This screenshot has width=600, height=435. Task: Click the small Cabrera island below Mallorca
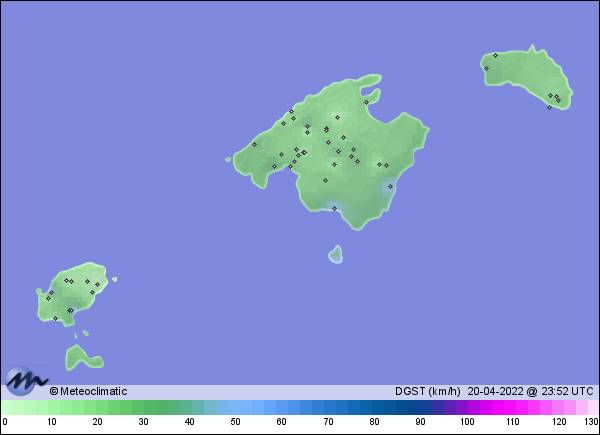[335, 254]
